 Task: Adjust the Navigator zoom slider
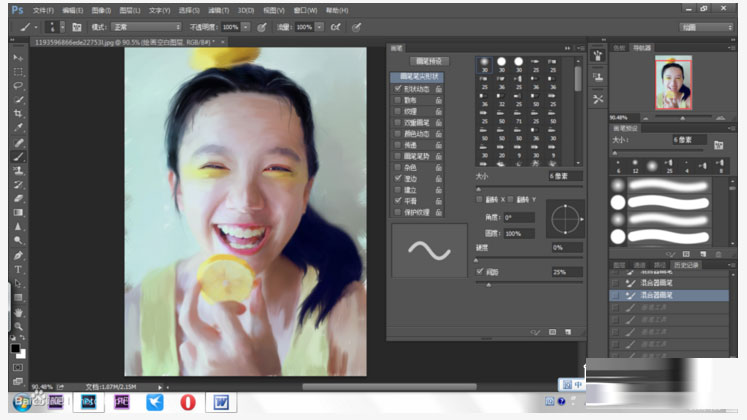click(x=683, y=117)
